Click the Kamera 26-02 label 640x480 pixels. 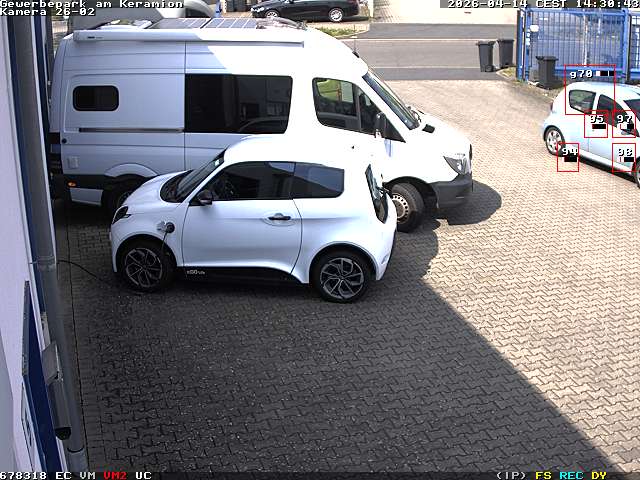(x=47, y=12)
